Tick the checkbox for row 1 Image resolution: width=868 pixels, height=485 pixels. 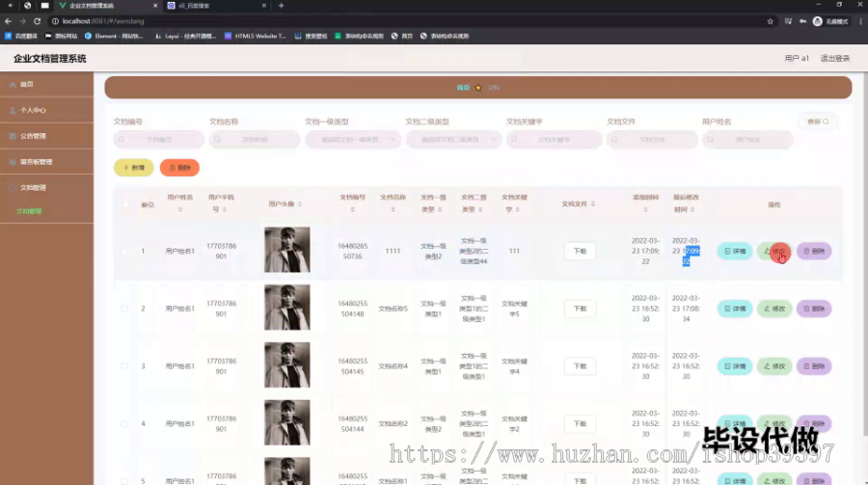124,251
